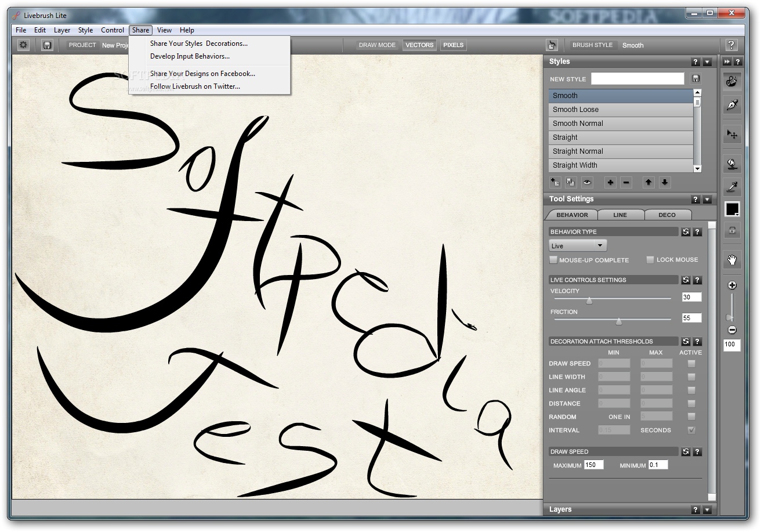Toggle Line Angle active checkbox
Screen dimensions: 761x532
[691, 390]
